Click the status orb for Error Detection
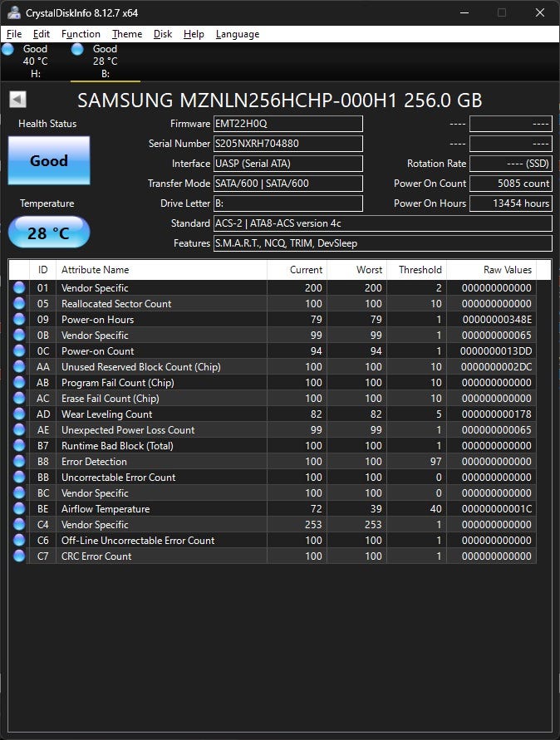 tap(19, 461)
